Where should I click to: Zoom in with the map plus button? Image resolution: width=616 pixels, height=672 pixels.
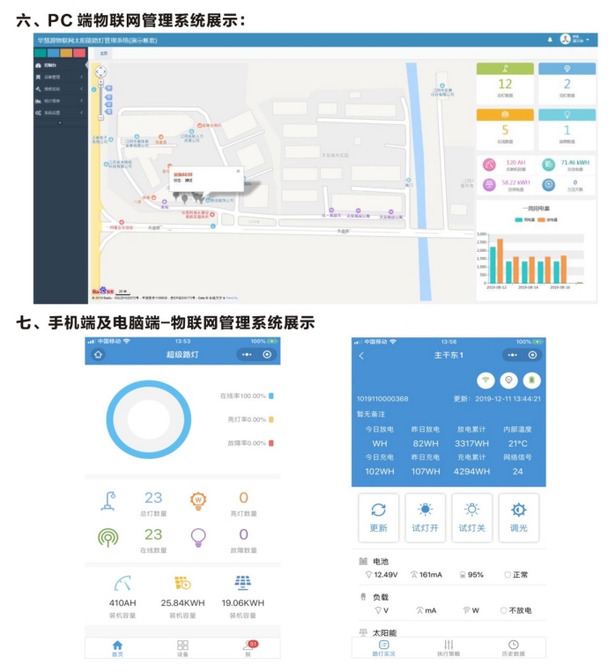coord(100,81)
